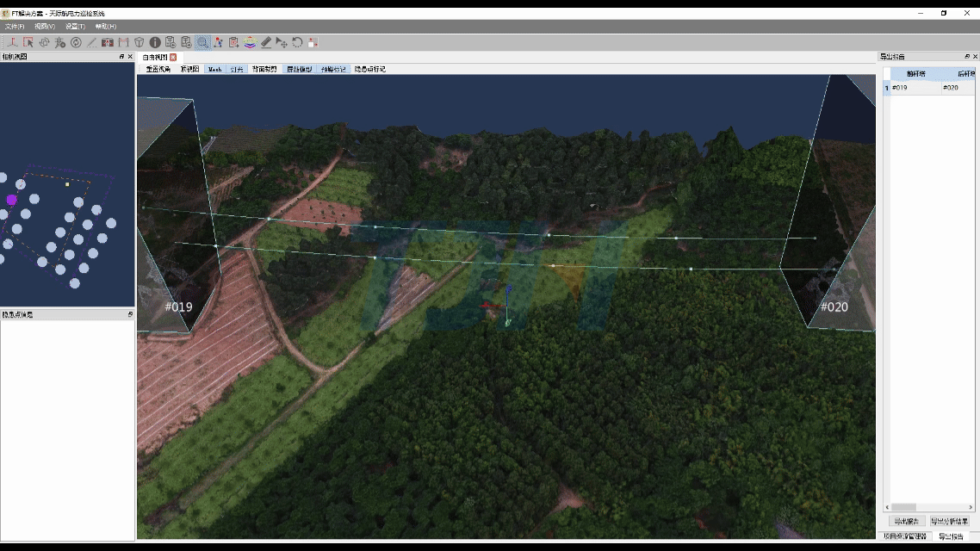Image resolution: width=980 pixels, height=551 pixels.
Task: Toggle the 灯光 lighting option
Action: tap(237, 69)
